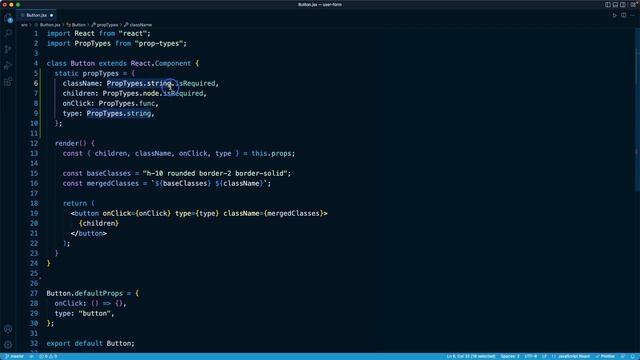Image resolution: width=640 pixels, height=360 pixels.
Task: Click "React.Component" on line 4
Action: click(x=161, y=63)
